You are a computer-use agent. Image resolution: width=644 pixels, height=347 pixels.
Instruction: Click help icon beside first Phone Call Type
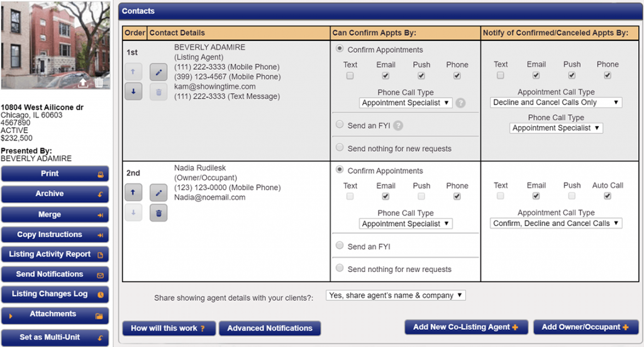pyautogui.click(x=460, y=103)
